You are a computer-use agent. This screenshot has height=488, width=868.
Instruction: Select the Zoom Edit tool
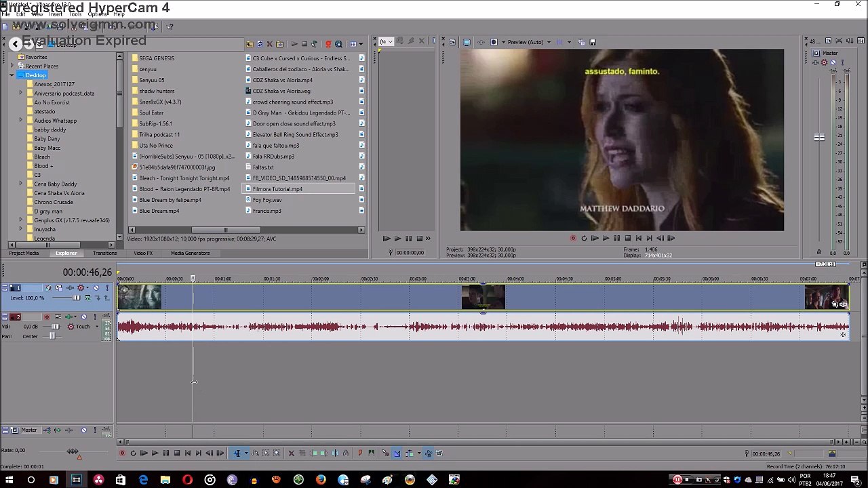tap(277, 453)
